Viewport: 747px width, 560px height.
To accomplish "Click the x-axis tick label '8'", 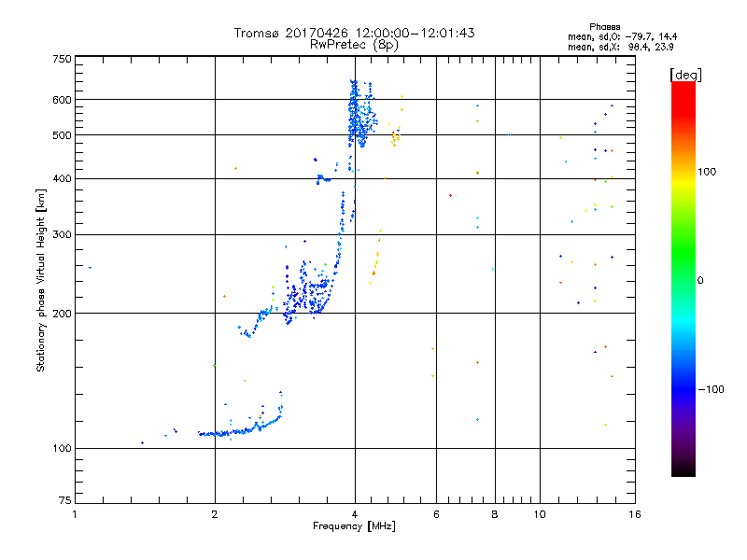I will [495, 514].
